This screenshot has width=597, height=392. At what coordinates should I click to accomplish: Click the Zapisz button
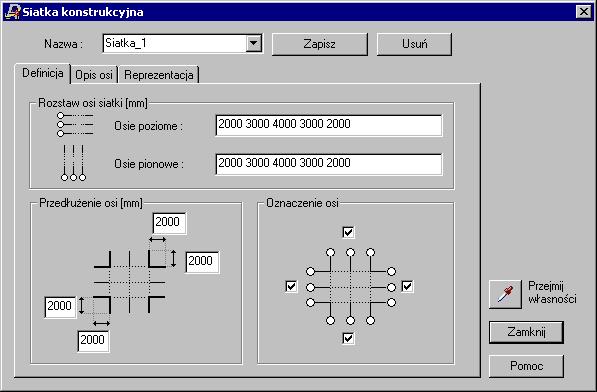point(320,44)
